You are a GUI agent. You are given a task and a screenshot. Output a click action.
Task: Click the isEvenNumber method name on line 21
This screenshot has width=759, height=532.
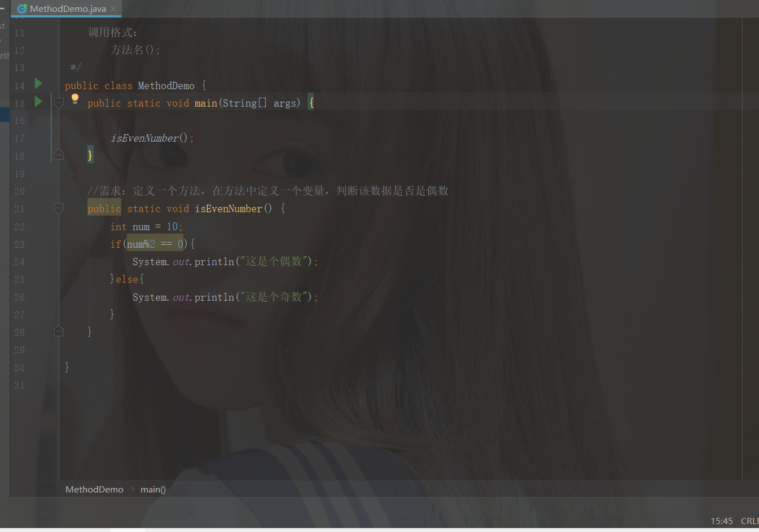tap(229, 209)
